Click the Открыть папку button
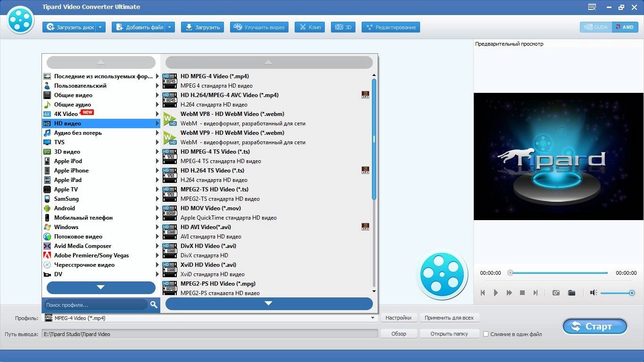 (x=449, y=334)
